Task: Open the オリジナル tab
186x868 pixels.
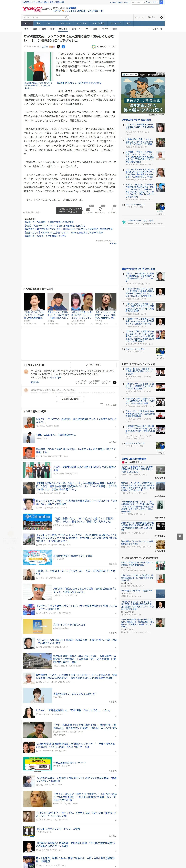Action: (81, 24)
